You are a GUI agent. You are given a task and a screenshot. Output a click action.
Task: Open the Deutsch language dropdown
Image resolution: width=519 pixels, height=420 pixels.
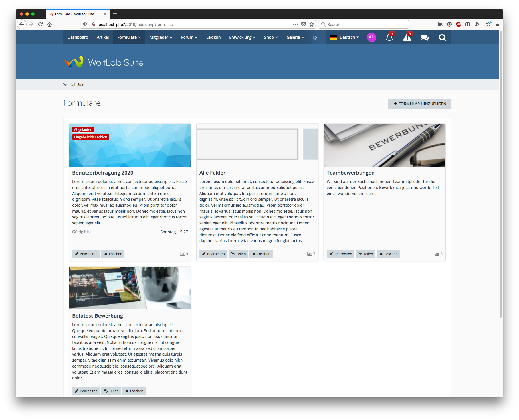pyautogui.click(x=345, y=37)
